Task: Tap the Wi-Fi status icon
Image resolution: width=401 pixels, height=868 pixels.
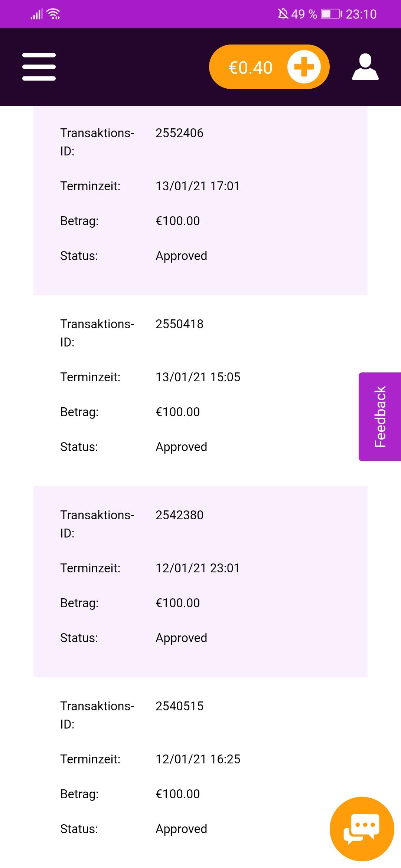Action: point(54,14)
